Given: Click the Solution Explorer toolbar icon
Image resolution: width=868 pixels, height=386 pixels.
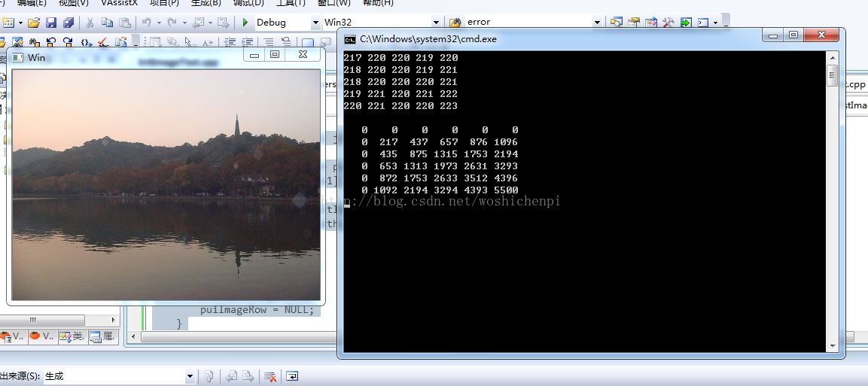Looking at the screenshot, I should tap(616, 23).
